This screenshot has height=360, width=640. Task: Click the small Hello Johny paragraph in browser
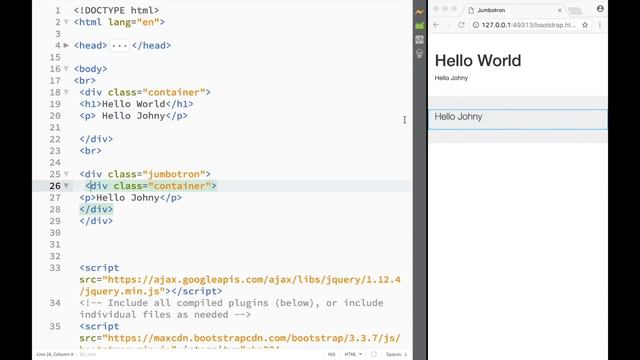[451, 78]
